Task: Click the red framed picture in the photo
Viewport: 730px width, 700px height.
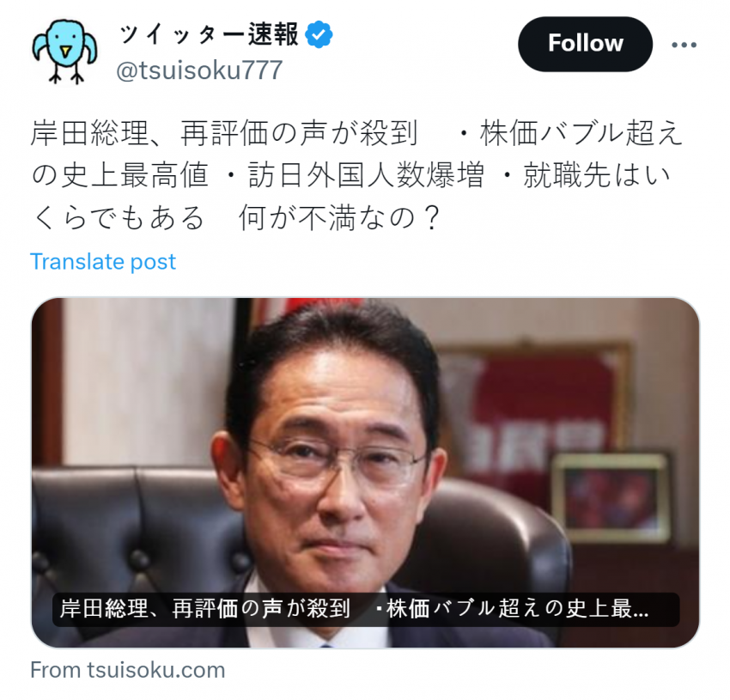Action: (533, 419)
